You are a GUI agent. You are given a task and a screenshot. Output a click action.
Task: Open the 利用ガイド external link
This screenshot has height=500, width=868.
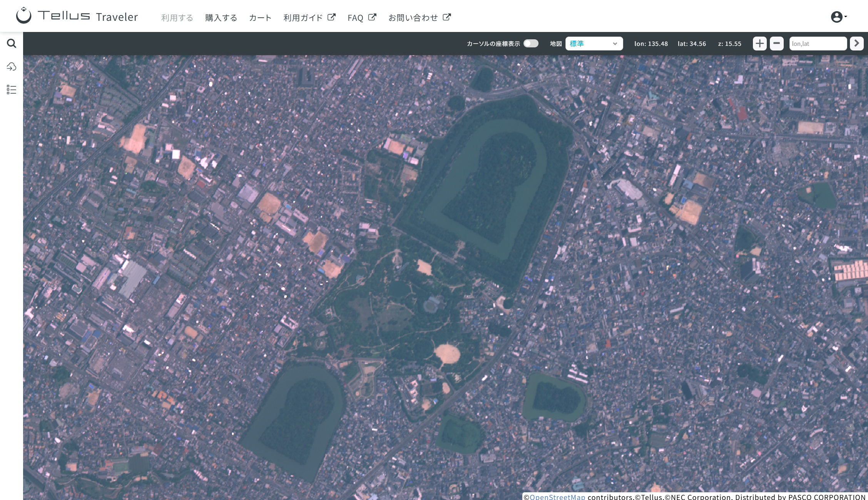click(309, 18)
